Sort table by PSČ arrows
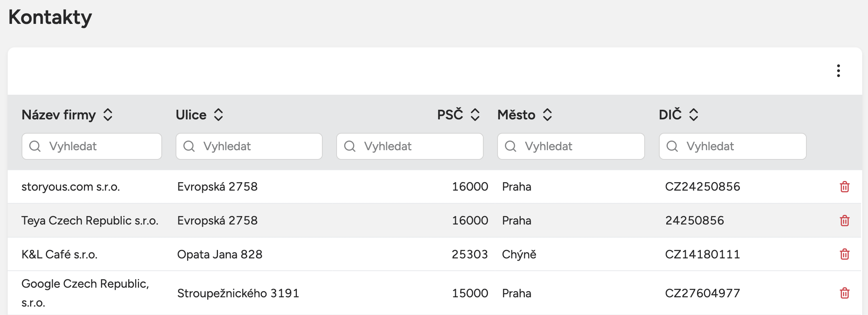This screenshot has height=315, width=868. pos(475,115)
